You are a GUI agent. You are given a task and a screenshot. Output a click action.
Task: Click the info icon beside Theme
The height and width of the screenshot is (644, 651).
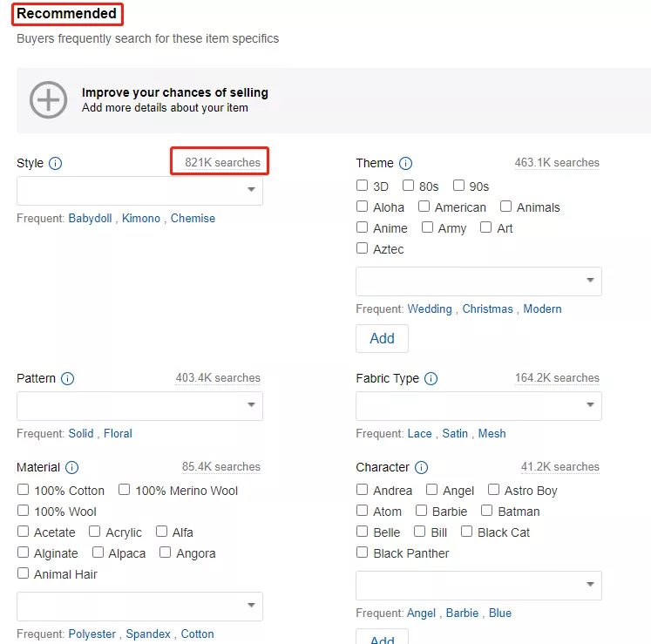tap(405, 163)
